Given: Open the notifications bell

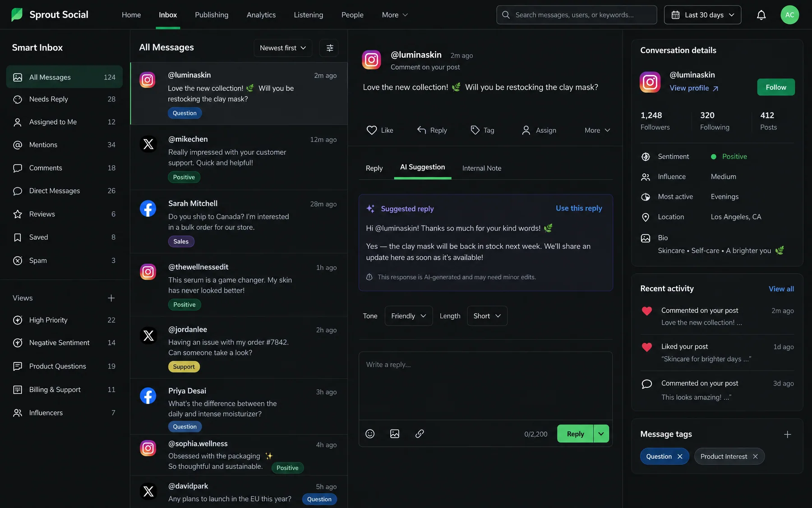Looking at the screenshot, I should pos(761,15).
